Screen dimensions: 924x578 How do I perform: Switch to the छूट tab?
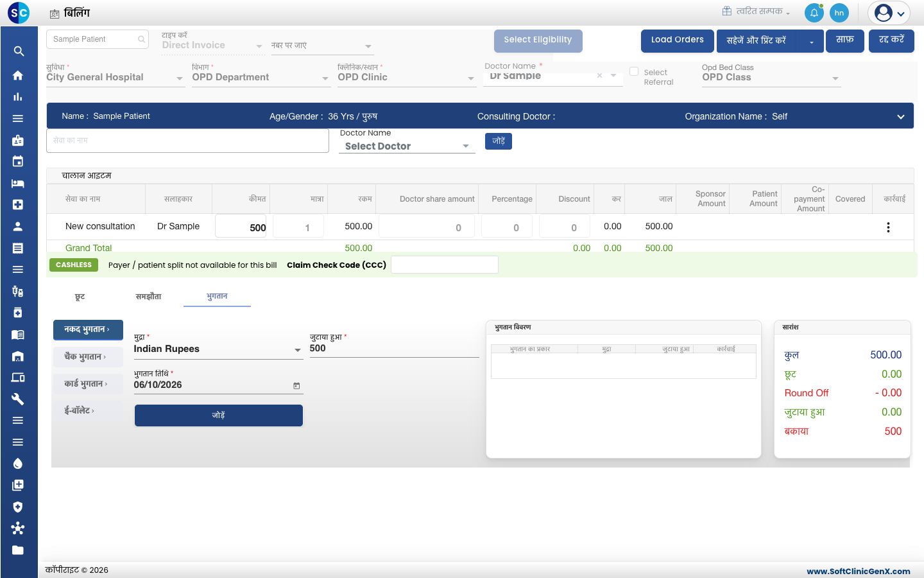80,297
